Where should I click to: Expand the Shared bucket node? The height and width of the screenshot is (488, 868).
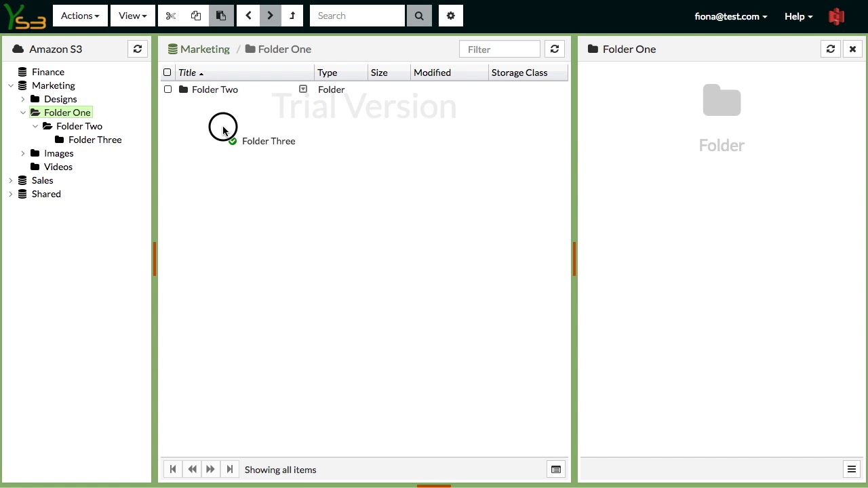click(x=11, y=194)
